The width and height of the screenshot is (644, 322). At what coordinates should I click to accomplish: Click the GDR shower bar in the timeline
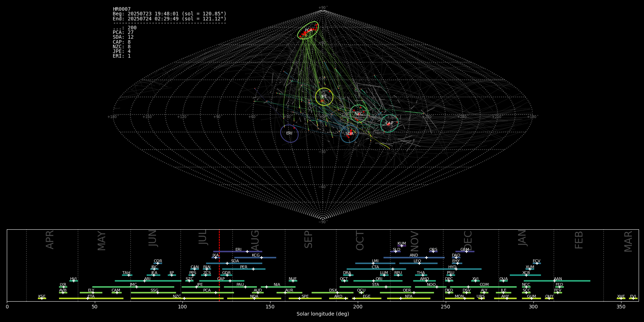click(226, 275)
